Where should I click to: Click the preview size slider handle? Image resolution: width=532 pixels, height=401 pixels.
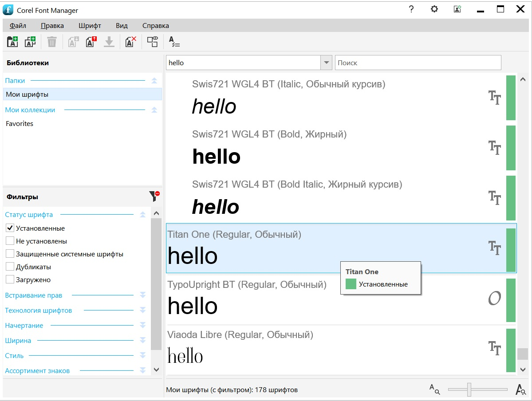point(469,389)
